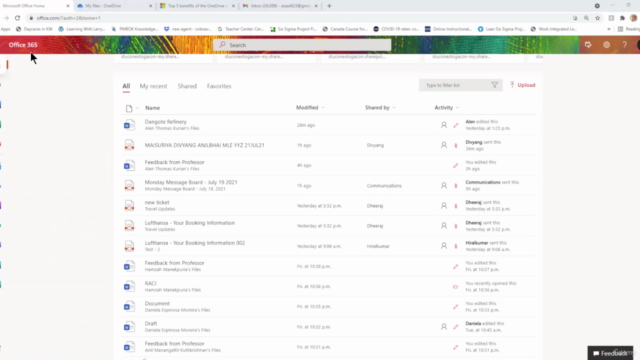Click the edit pencil icon in Dangote Refinery row
The height and width of the screenshot is (360, 640).
456,125
